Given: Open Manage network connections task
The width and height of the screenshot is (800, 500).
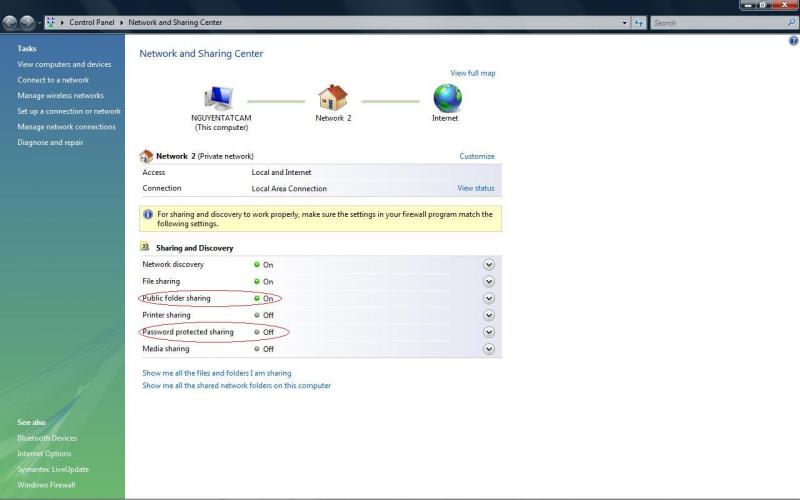Looking at the screenshot, I should (66, 127).
